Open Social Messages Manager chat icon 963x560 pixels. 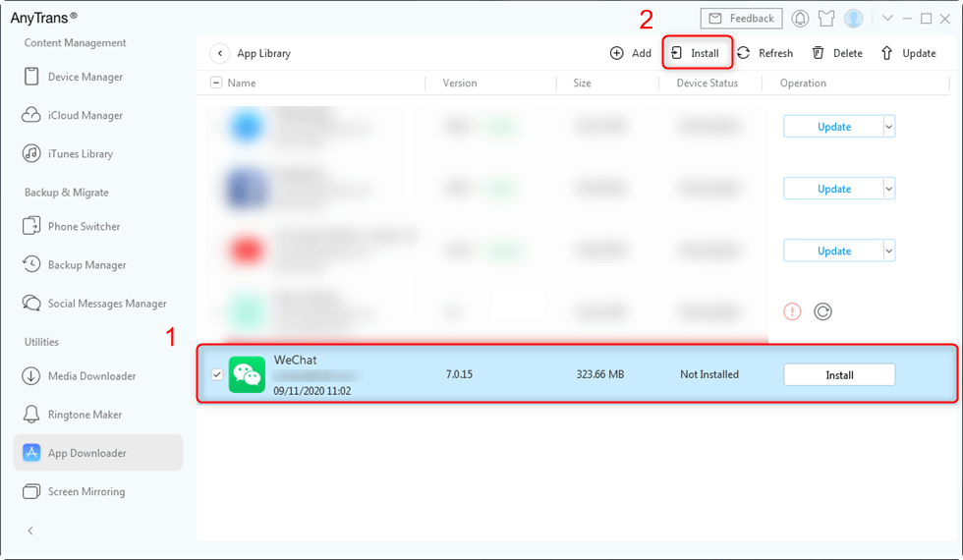[x=31, y=303]
